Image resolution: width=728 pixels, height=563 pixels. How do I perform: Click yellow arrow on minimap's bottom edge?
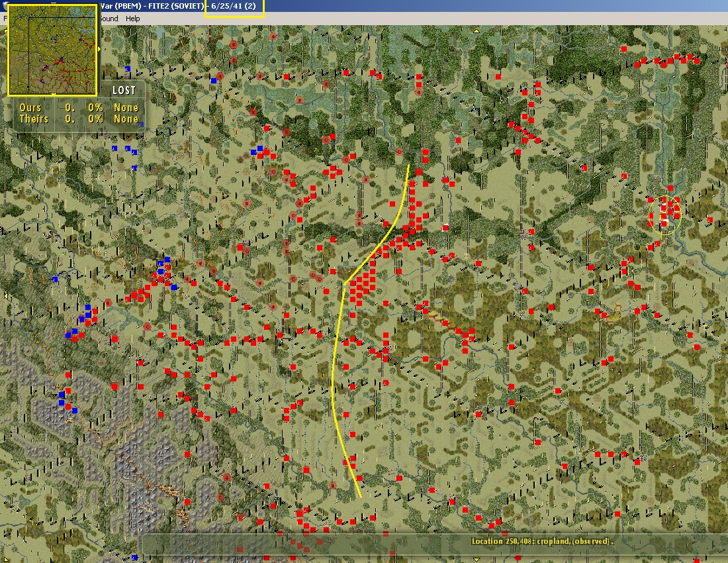point(54,95)
